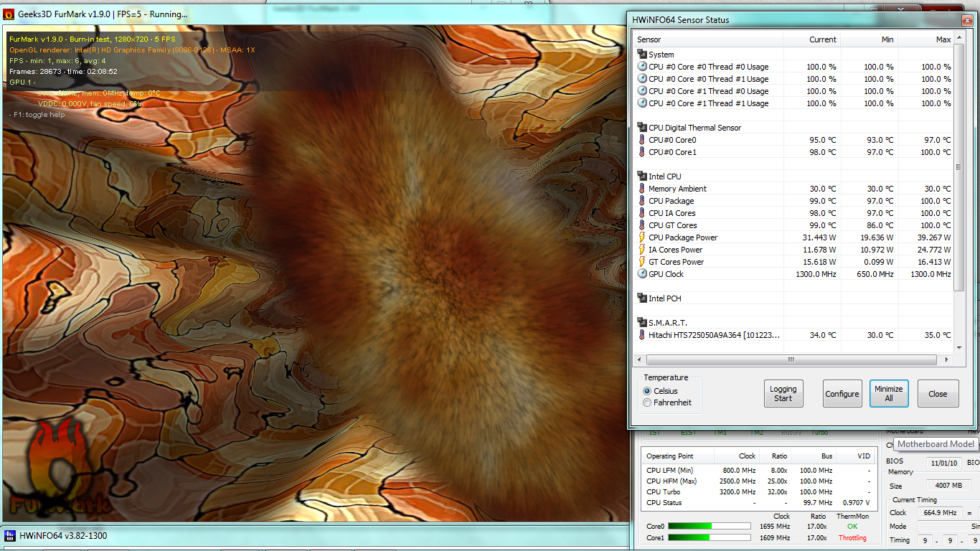Click the Memory Ambient thermometer icon
The height and width of the screenshot is (551, 980).
click(x=642, y=189)
